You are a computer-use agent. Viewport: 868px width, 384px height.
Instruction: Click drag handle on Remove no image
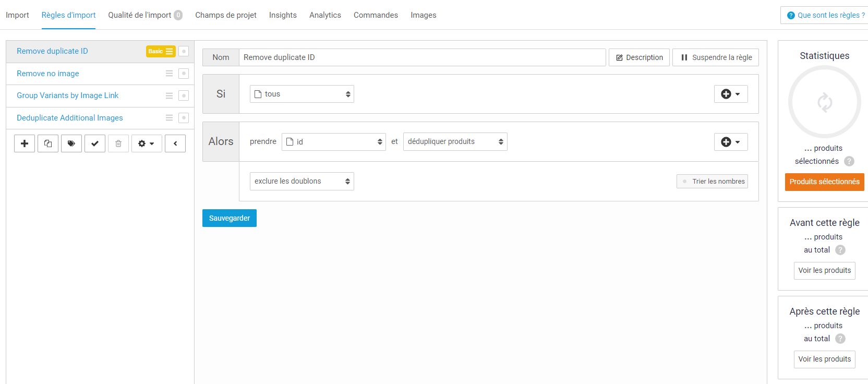point(169,74)
